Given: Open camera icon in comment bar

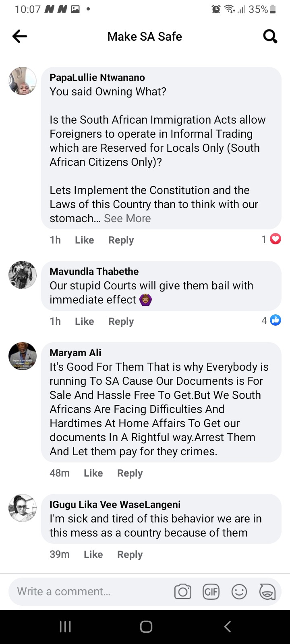Looking at the screenshot, I should (182, 592).
